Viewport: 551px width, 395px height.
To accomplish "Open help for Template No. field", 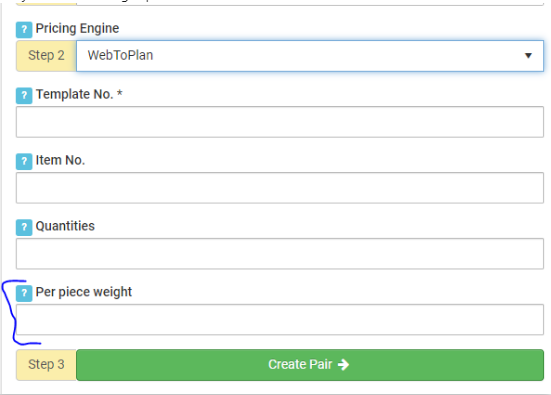I will 24,96.
